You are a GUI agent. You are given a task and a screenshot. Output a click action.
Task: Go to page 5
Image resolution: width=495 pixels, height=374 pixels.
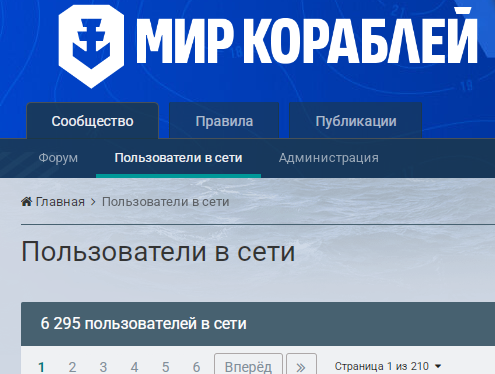point(165,367)
